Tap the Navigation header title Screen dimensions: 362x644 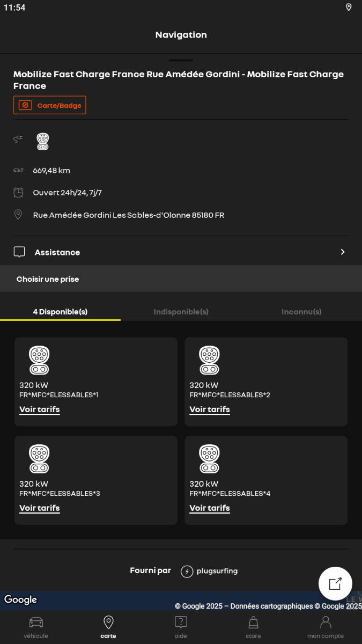click(181, 35)
